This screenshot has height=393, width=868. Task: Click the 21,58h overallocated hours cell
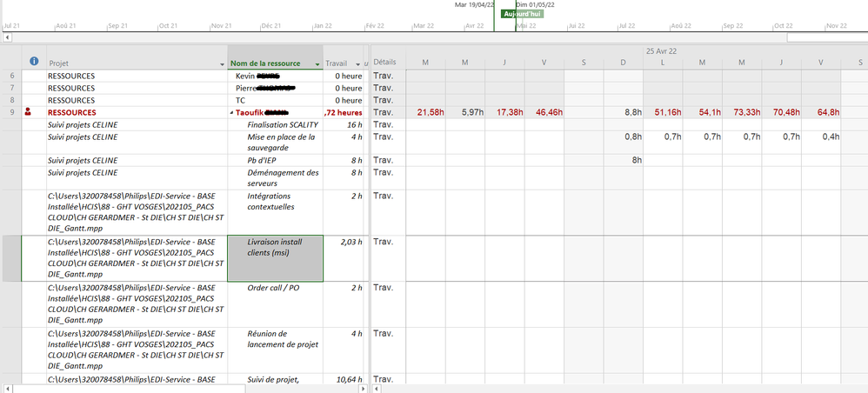click(425, 112)
